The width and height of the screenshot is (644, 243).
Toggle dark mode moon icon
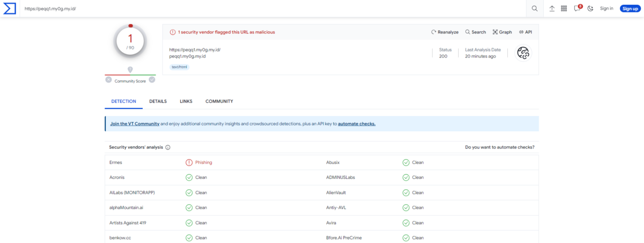click(x=590, y=9)
